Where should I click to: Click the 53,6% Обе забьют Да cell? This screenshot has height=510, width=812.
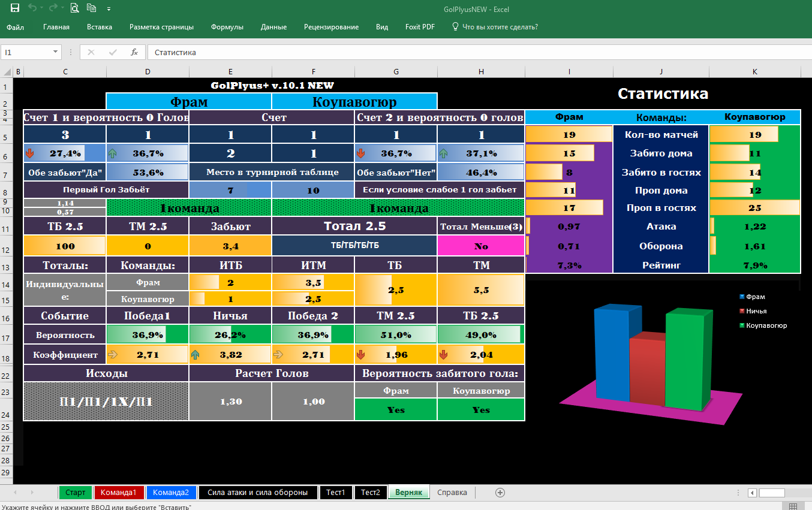click(148, 173)
